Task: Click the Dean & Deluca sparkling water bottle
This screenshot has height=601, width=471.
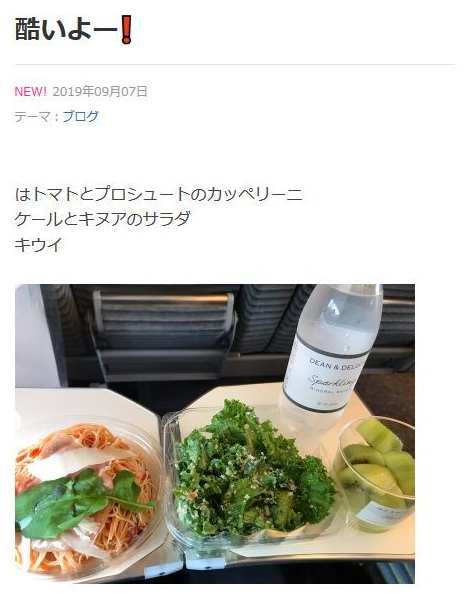Action: click(332, 351)
